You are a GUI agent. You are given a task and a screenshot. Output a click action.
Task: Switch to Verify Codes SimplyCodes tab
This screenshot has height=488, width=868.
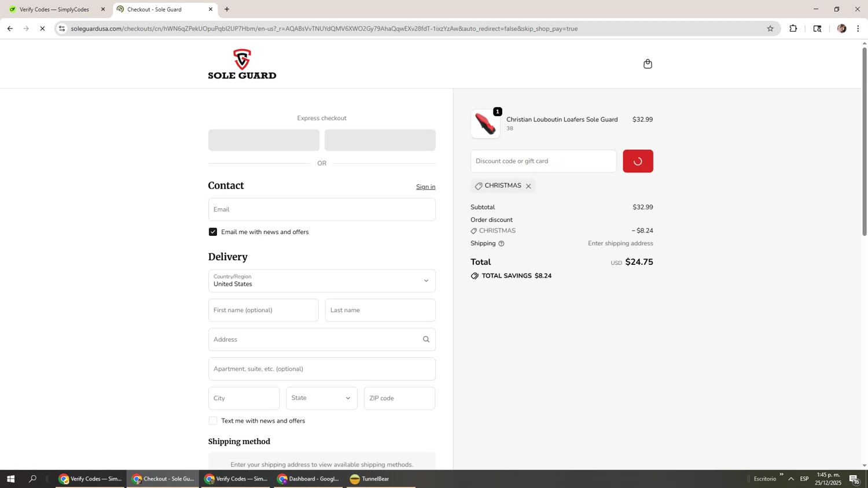(x=56, y=9)
